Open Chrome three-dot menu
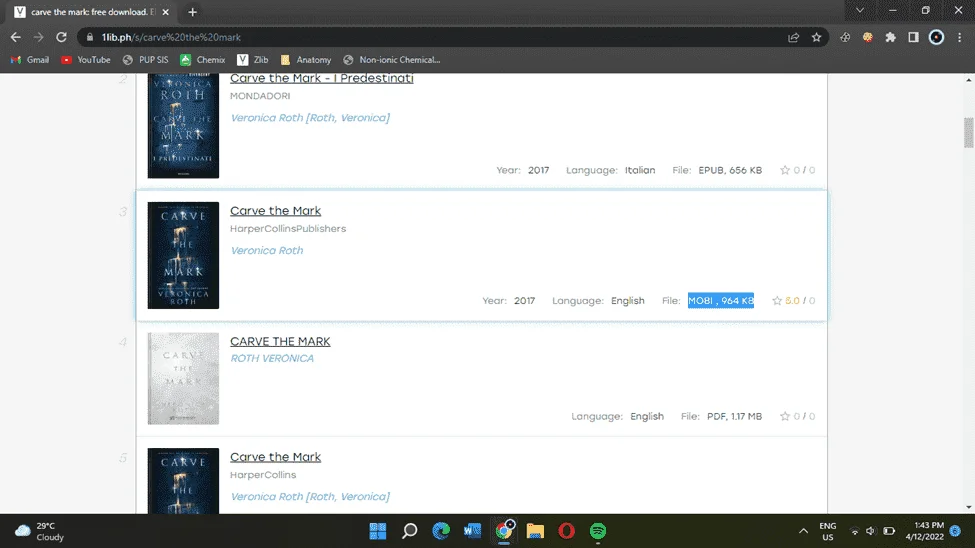 [x=959, y=37]
